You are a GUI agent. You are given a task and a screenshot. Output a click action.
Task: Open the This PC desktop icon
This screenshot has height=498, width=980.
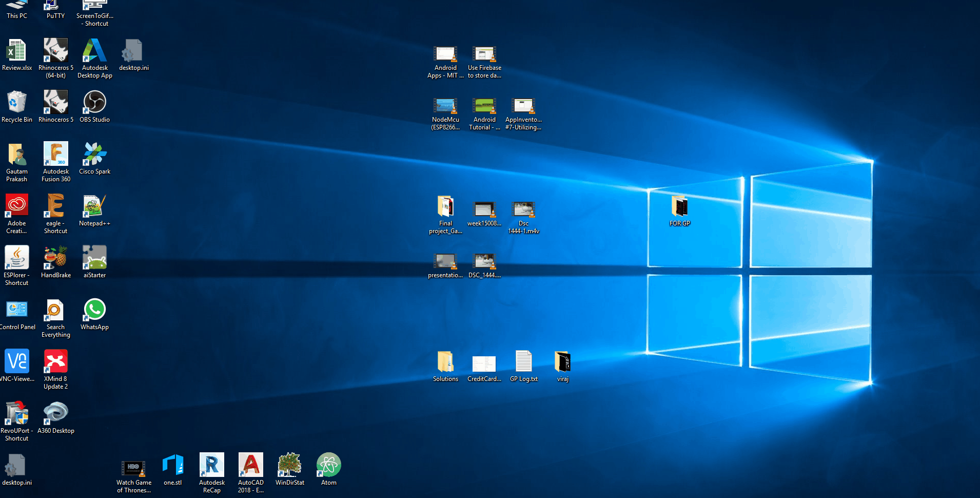tap(17, 10)
